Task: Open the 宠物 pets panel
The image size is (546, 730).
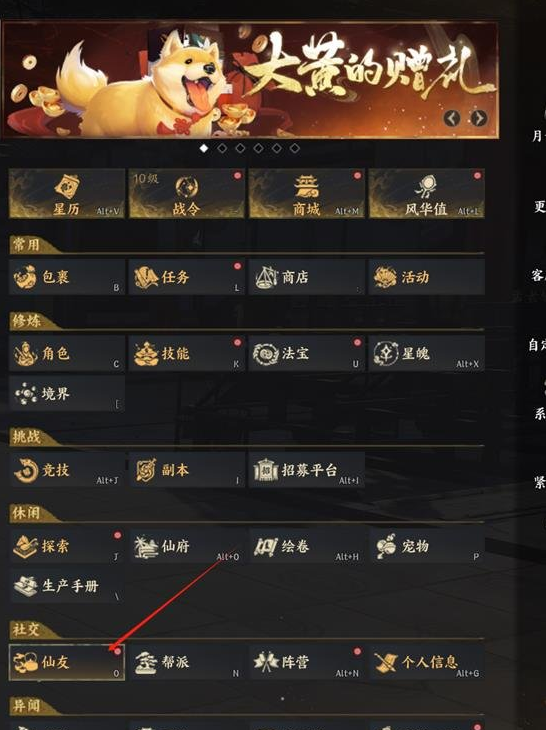Action: tap(426, 546)
